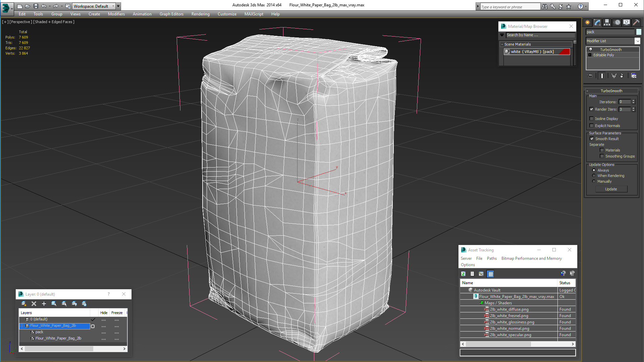Screen dimensions: 644x362
Task: Enable the Isoline Display checkbox
Action: [x=592, y=119]
